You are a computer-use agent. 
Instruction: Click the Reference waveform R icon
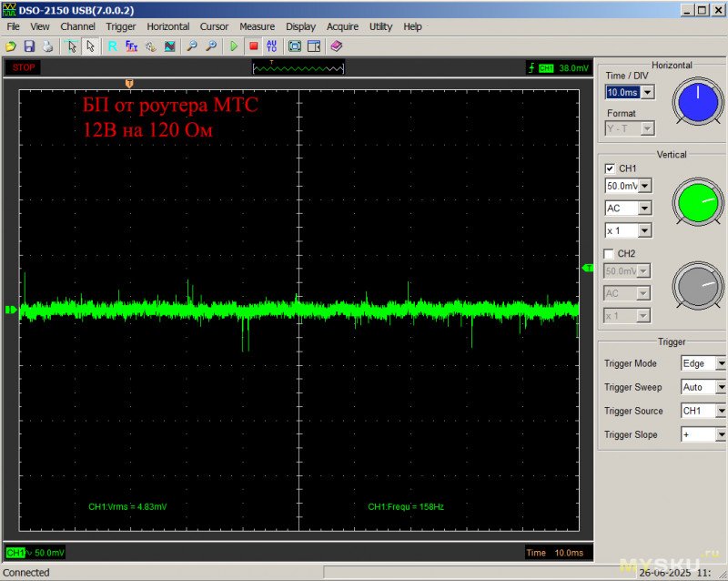coord(112,46)
